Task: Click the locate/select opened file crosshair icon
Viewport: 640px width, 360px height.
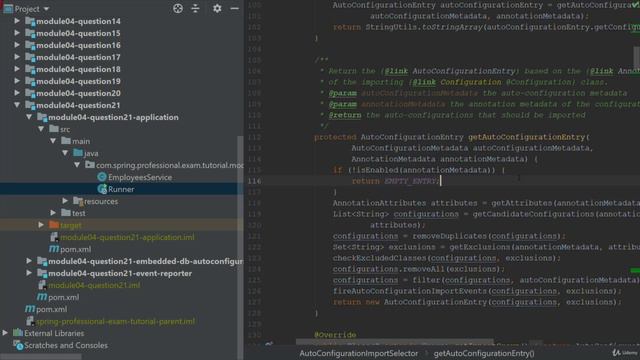Action: [x=178, y=9]
